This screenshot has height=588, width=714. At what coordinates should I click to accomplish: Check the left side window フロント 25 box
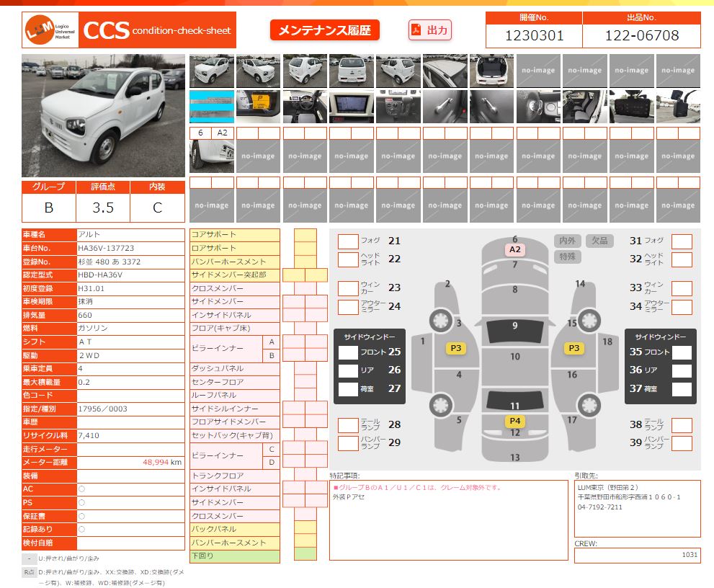[348, 352]
